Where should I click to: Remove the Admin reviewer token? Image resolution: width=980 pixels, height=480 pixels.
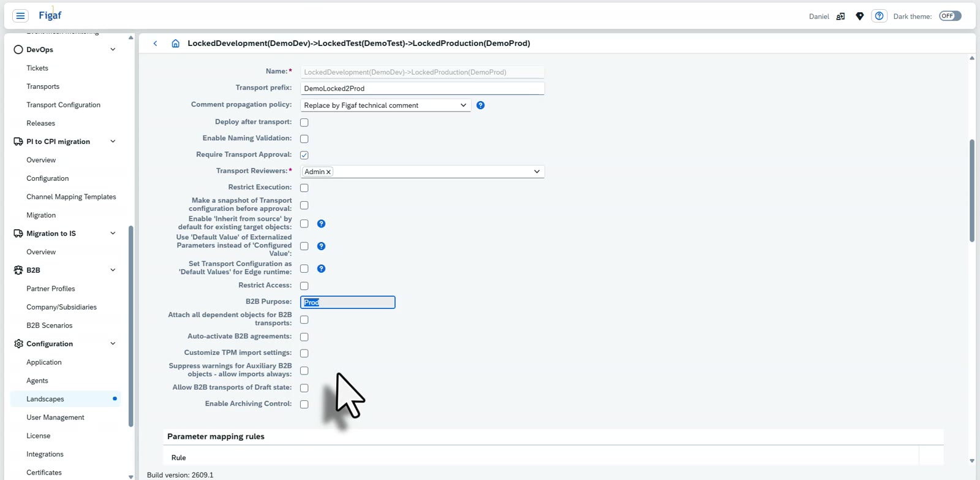coord(329,172)
